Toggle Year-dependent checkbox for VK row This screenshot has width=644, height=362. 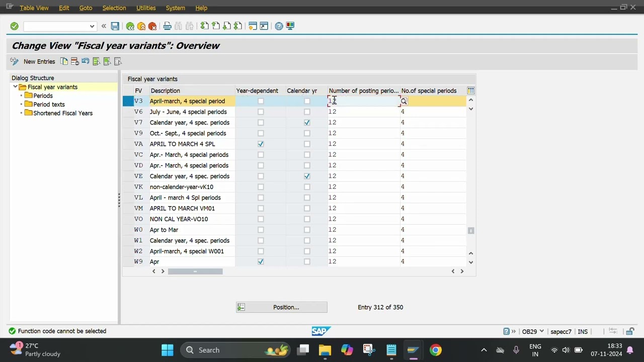tap(261, 187)
